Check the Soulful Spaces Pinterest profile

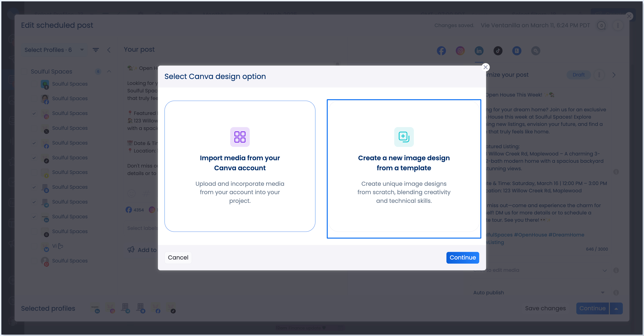(x=34, y=261)
